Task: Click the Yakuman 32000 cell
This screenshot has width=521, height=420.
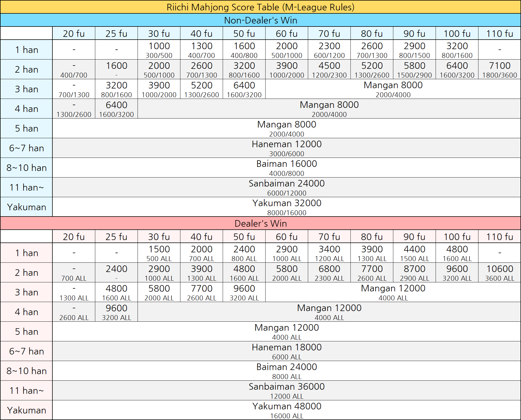Action: [x=287, y=207]
